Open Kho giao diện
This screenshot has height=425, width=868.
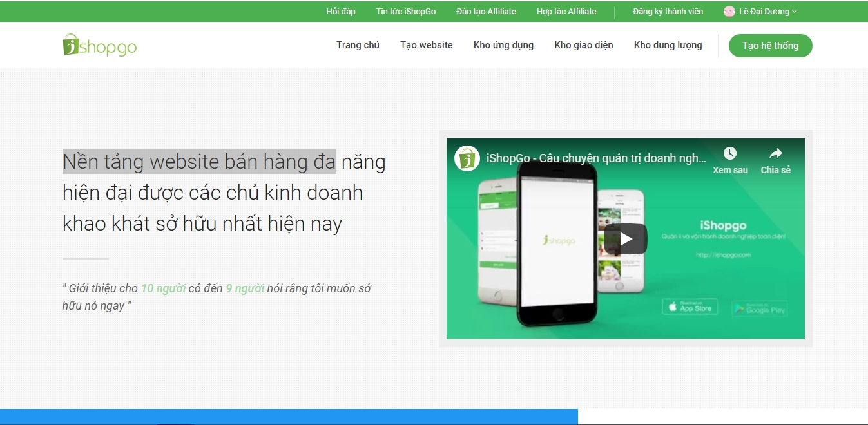click(584, 45)
